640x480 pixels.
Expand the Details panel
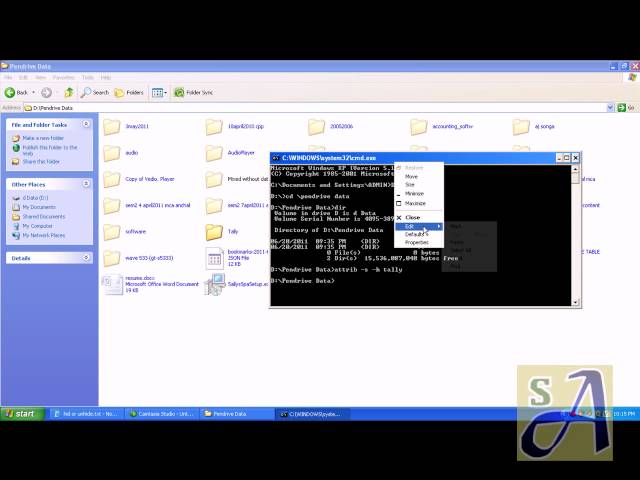[86, 258]
